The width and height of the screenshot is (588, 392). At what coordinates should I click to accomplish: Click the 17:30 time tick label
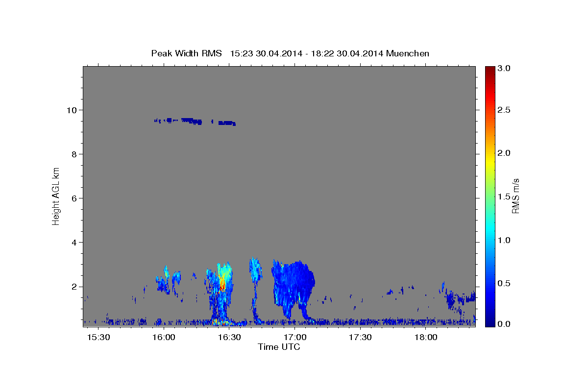click(x=361, y=337)
